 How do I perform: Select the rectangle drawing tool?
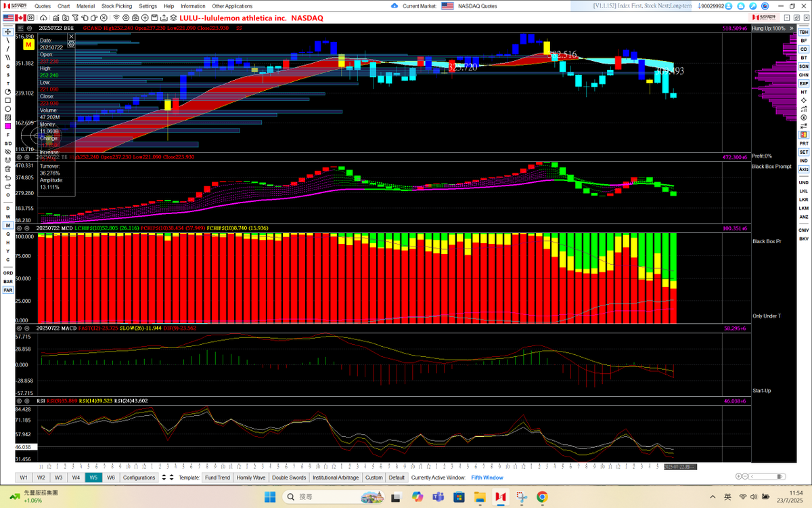pyautogui.click(x=7, y=100)
